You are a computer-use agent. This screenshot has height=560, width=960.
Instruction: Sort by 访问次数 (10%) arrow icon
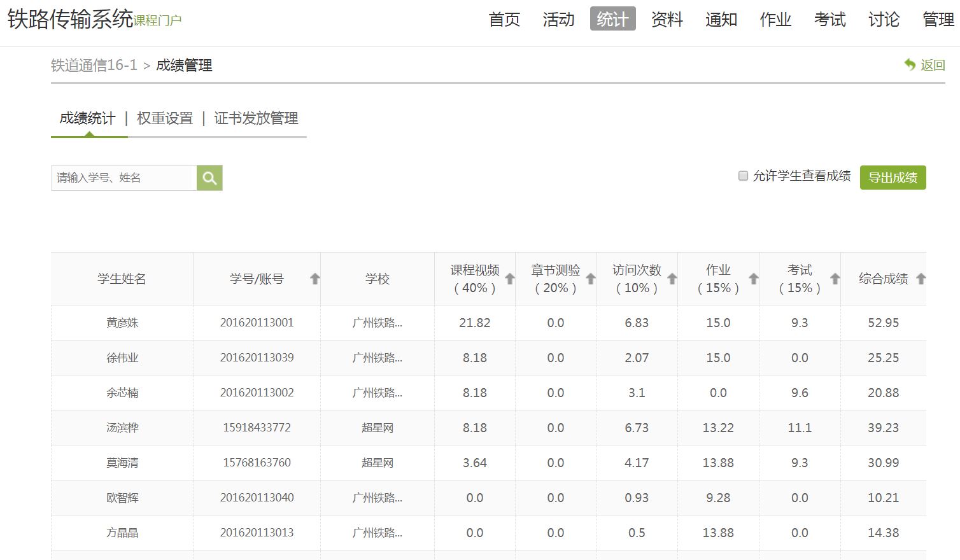(672, 279)
